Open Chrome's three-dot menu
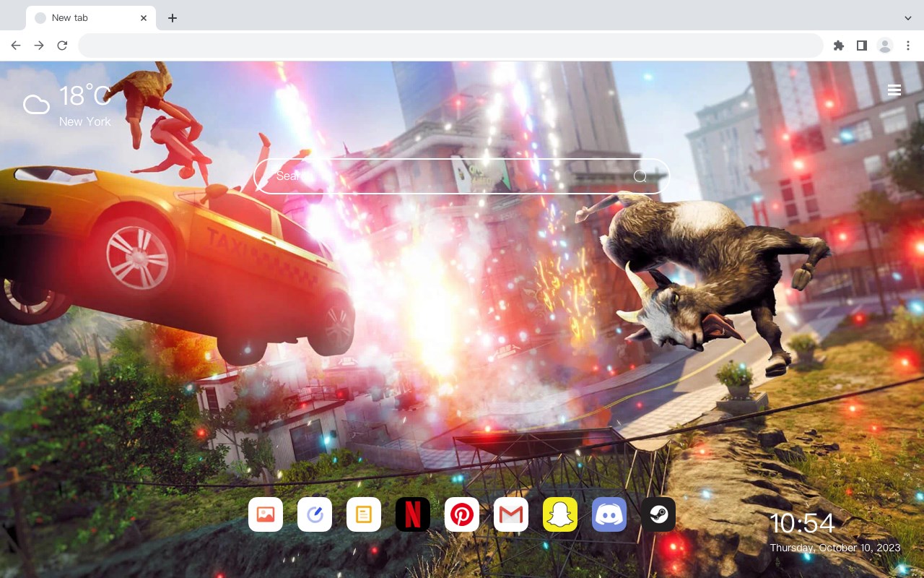Screen dimensions: 924x578 point(908,46)
